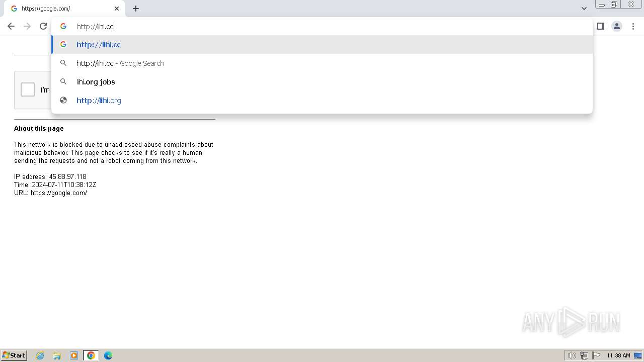
Task: Open the profile avatar menu
Action: pyautogui.click(x=617, y=26)
